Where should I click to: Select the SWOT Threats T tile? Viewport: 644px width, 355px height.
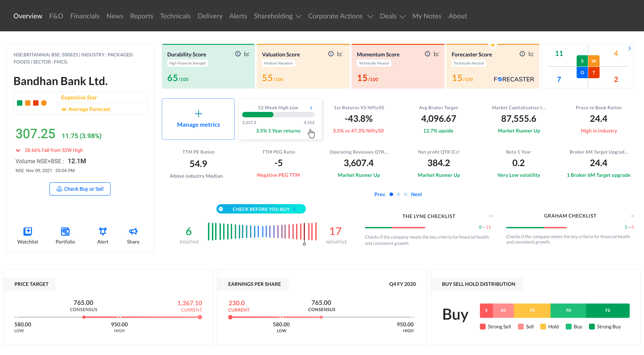coord(594,73)
